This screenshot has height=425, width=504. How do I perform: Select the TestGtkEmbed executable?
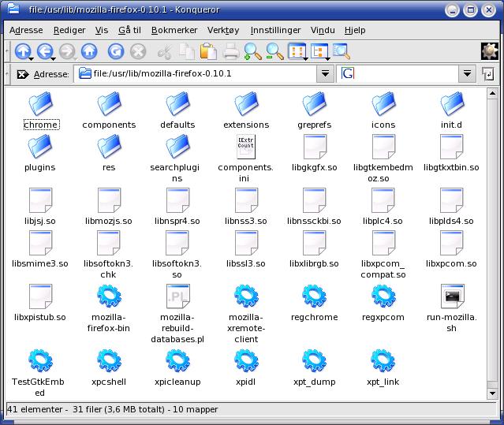39,373
